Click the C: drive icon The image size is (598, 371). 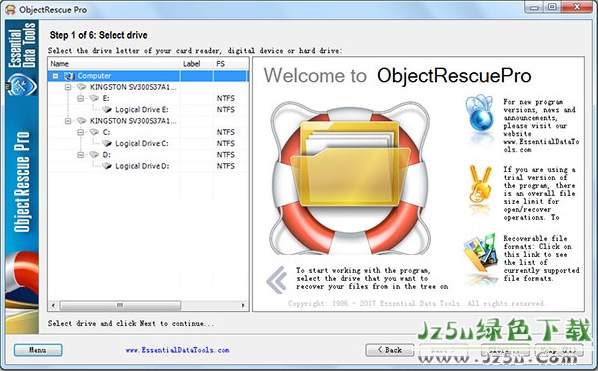coord(94,132)
